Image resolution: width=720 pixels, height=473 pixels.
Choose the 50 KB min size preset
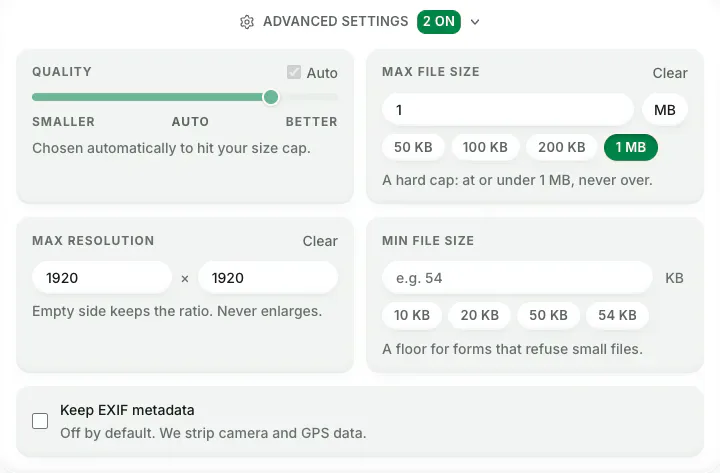tap(548, 315)
